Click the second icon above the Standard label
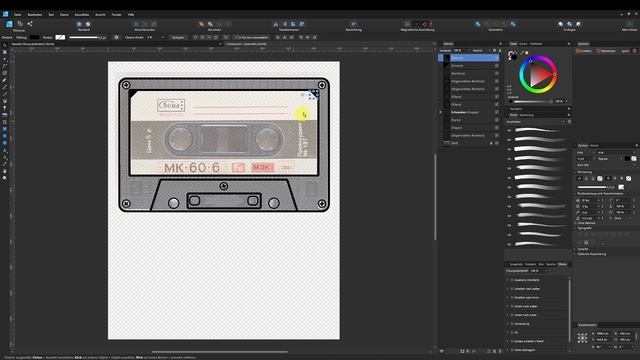 (88, 24)
